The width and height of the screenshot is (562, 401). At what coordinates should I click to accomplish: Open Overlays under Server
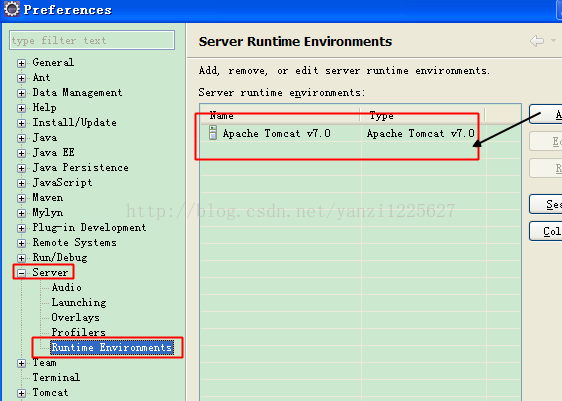75,318
